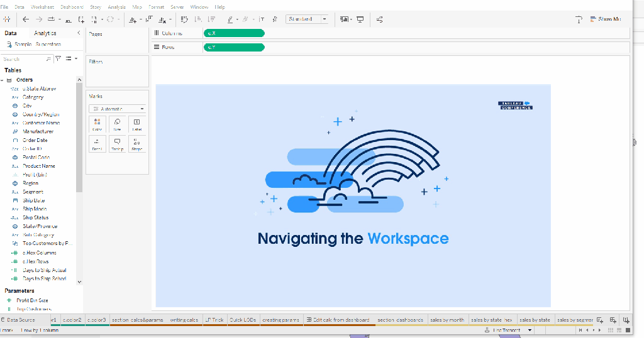Viewport: 644px width, 338px height.
Task: Click the Undo arrow in toolbar
Action: click(x=26, y=19)
